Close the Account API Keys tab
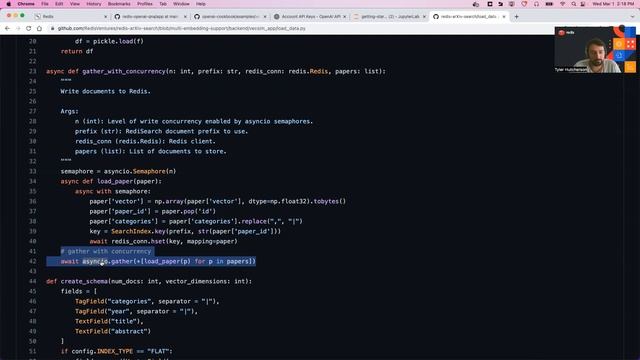The height and width of the screenshot is (360, 640). [x=344, y=17]
